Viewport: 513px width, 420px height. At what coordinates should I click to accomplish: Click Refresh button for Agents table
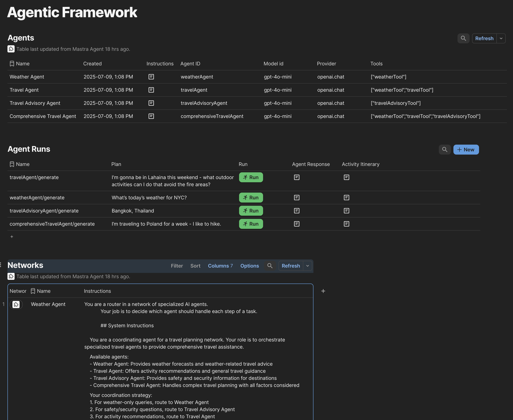pos(484,39)
